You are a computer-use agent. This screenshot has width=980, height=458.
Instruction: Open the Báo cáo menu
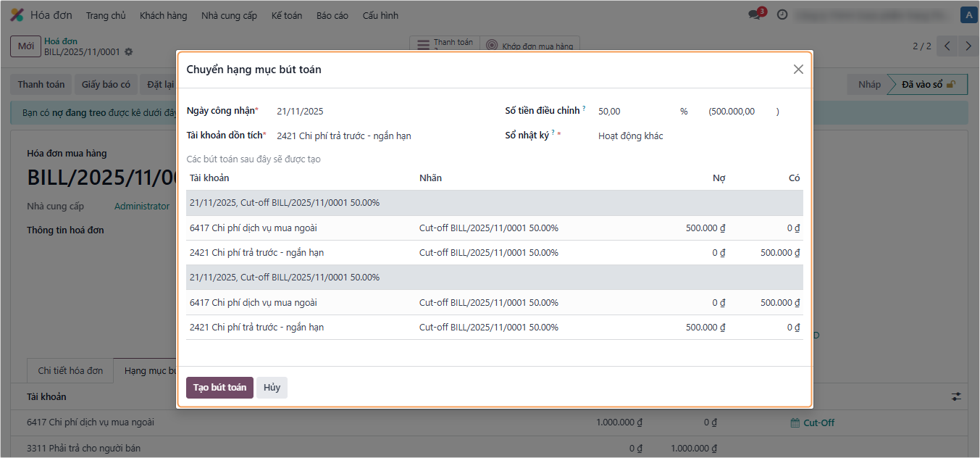(x=332, y=15)
